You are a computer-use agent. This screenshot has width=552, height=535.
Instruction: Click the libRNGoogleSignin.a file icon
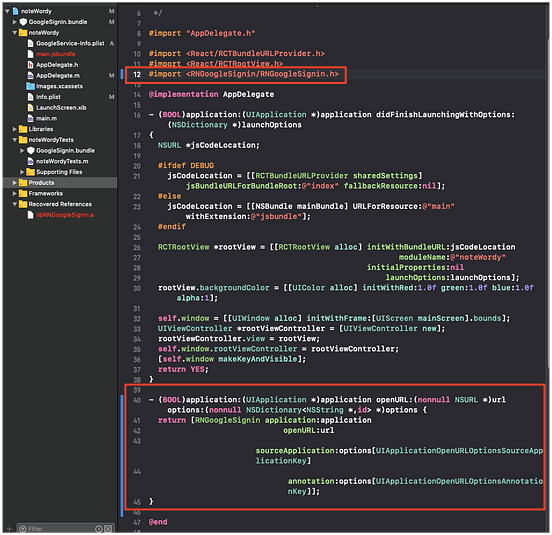pyautogui.click(x=31, y=215)
